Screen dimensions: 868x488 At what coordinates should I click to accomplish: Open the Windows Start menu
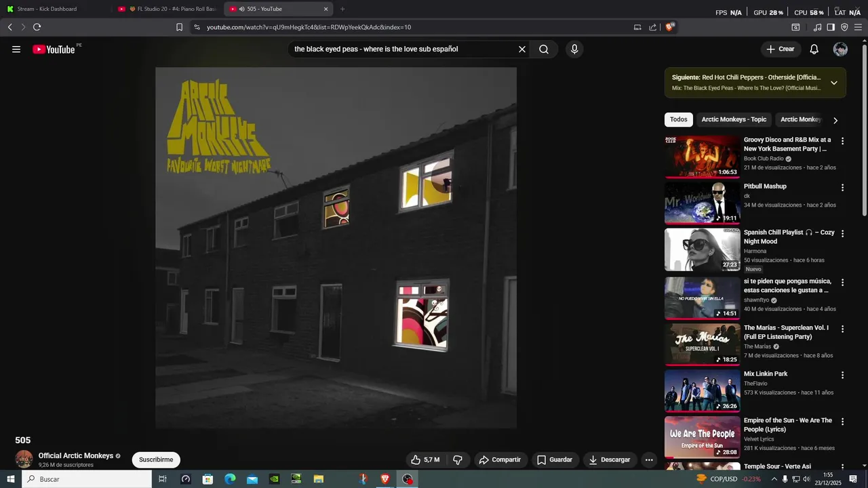(10, 479)
